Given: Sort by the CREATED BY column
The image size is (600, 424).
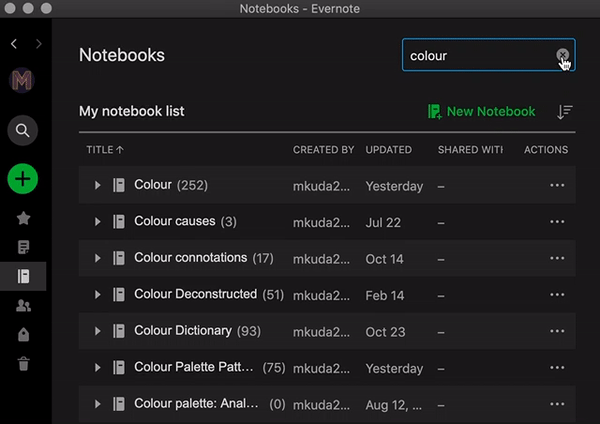Looking at the screenshot, I should [324, 150].
